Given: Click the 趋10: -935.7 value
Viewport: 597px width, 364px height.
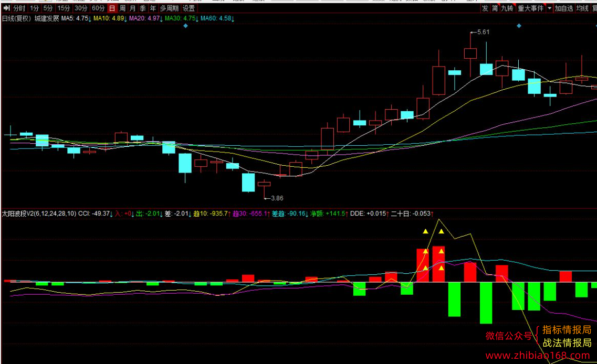Looking at the screenshot, I should click(x=212, y=214).
